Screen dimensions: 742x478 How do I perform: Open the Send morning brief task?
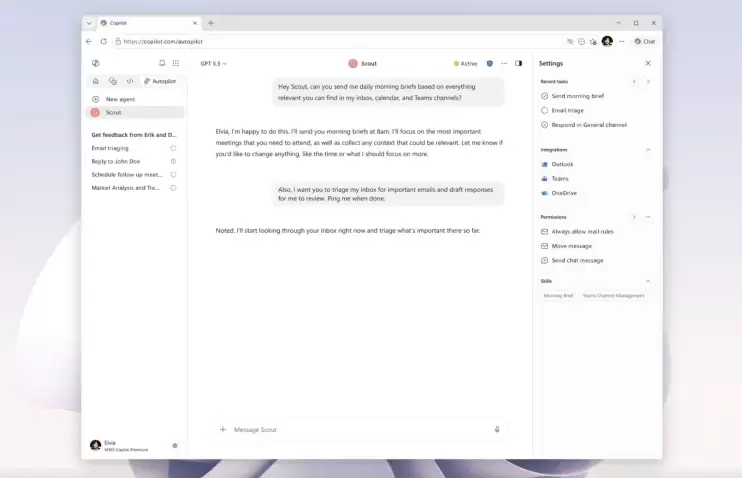click(x=573, y=96)
